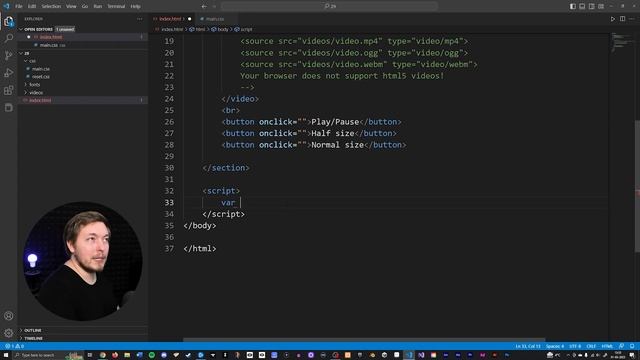Click Ln 33, Col 11 in status bar
Image resolution: width=640 pixels, height=360 pixels.
pyautogui.click(x=528, y=346)
